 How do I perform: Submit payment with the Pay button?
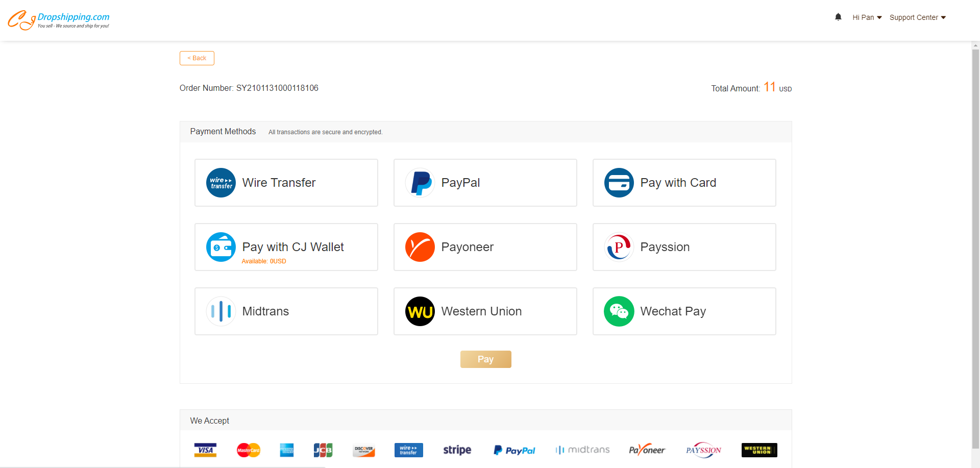click(x=486, y=359)
